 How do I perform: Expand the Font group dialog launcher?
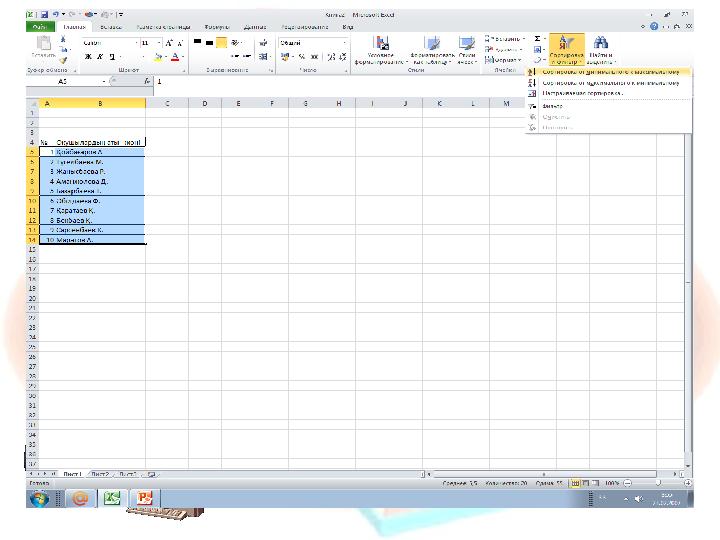tap(184, 70)
